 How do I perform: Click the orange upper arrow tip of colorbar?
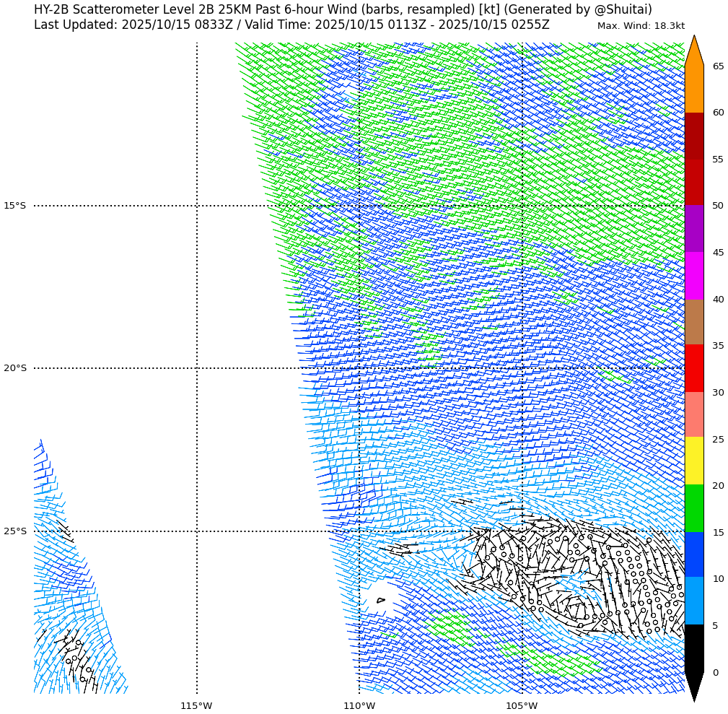tap(693, 51)
